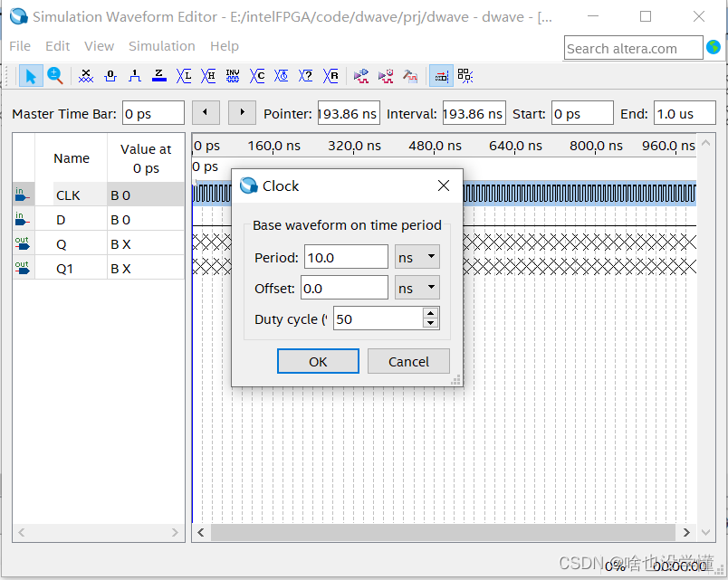Click the Duty cycle value field
This screenshot has height=580, width=728.
pos(378,319)
